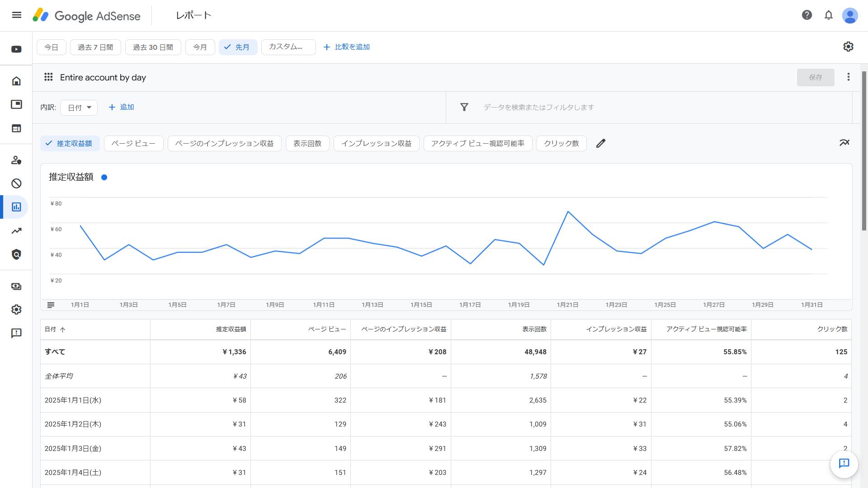Click 比較を追加 to add comparison
The height and width of the screenshot is (488, 868).
pyautogui.click(x=347, y=47)
